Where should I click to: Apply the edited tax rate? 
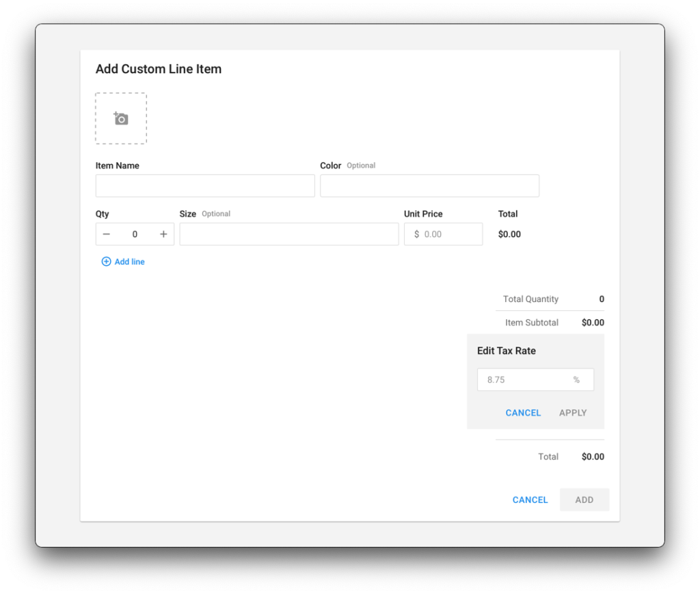click(573, 413)
